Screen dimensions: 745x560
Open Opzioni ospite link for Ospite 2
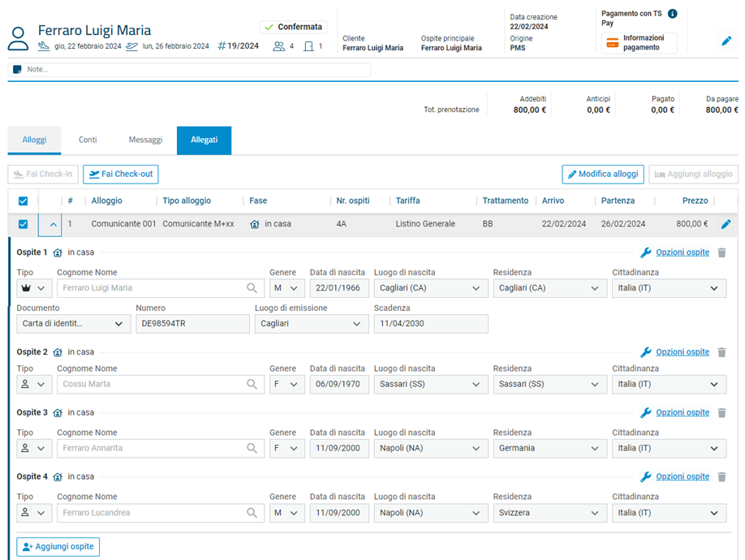coord(683,352)
